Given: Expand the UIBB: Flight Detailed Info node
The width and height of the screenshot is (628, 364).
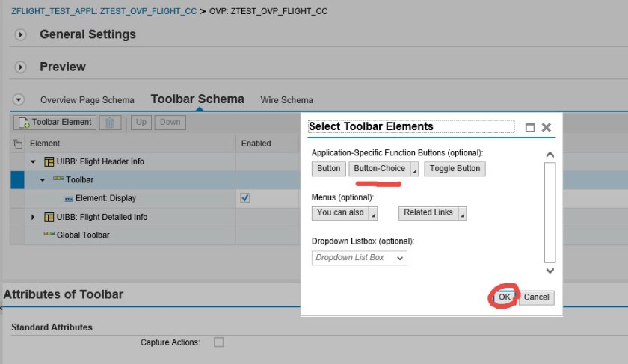Looking at the screenshot, I should point(33,217).
